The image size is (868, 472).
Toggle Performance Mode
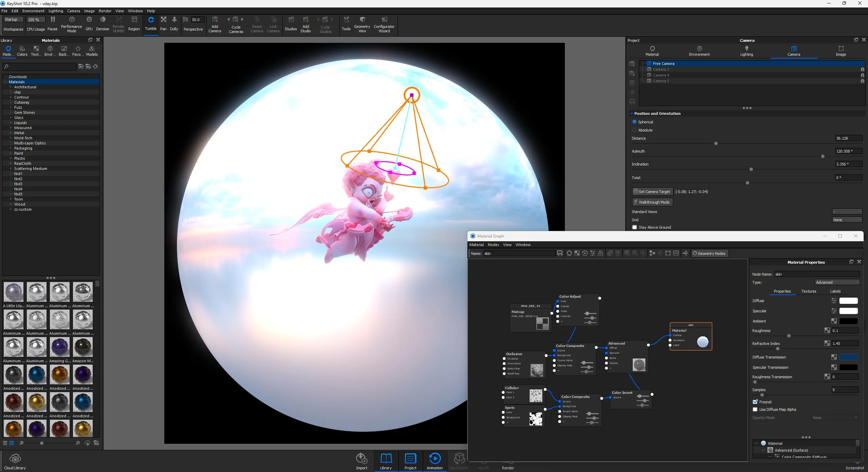click(72, 24)
